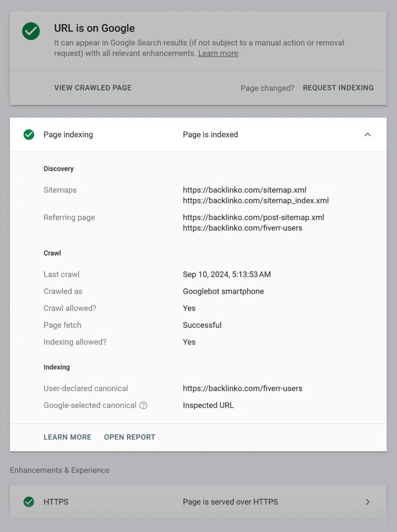
Task: Click the help icon beside Google-selected canonical
Action: (143, 405)
